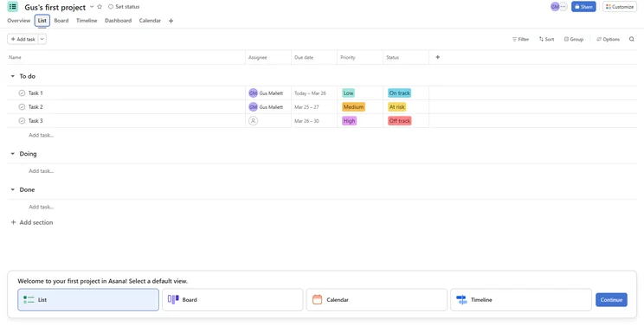Click the Continue button

point(611,300)
